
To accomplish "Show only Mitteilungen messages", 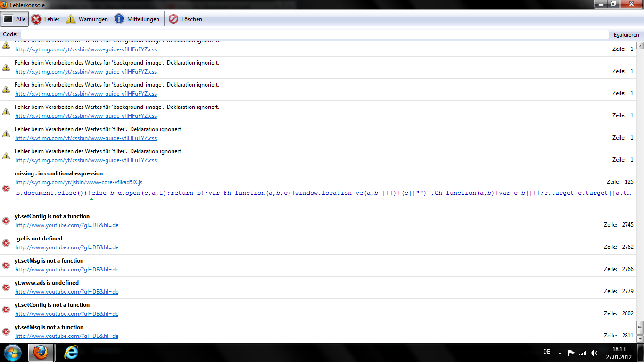I will coord(137,19).
